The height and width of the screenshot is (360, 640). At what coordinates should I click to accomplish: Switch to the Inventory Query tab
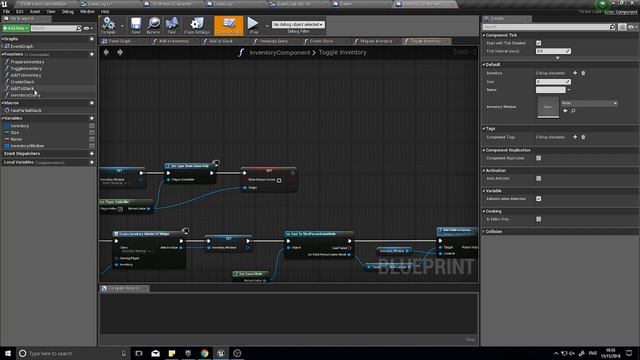pyautogui.click(x=273, y=41)
